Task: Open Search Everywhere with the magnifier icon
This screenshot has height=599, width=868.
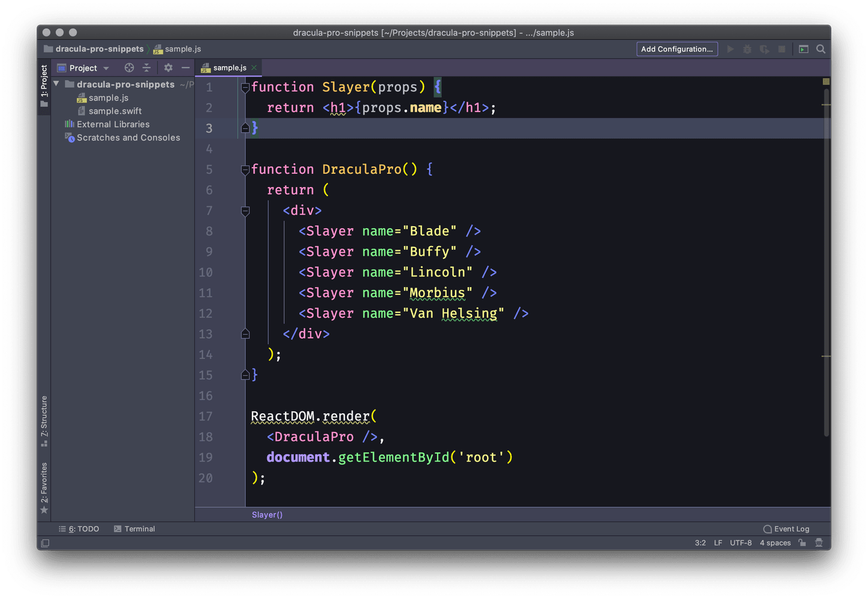Action: pos(821,49)
